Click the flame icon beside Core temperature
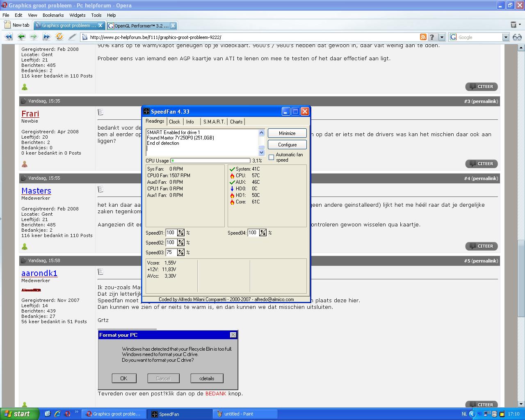Viewport: 525px width, 420px height. tap(232, 202)
